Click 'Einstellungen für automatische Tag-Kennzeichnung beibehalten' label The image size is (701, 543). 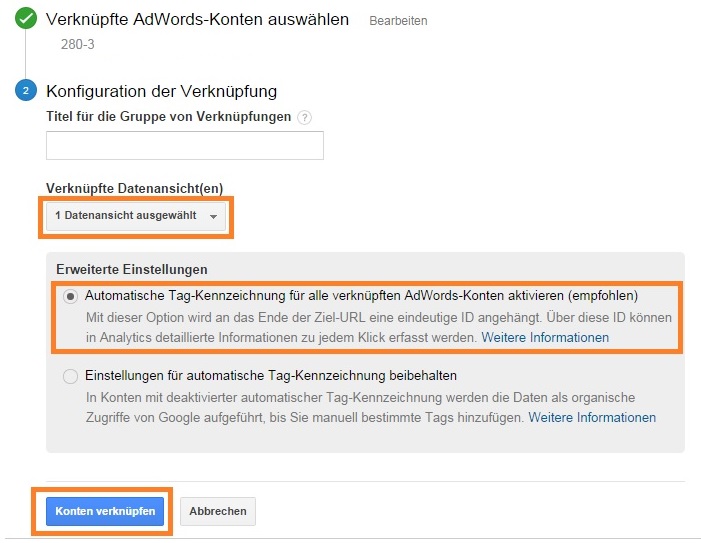click(271, 375)
